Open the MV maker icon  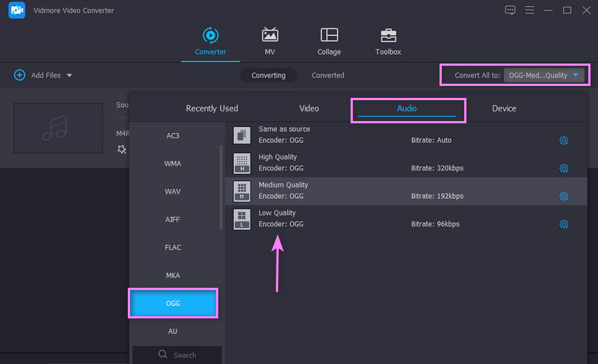coord(270,35)
